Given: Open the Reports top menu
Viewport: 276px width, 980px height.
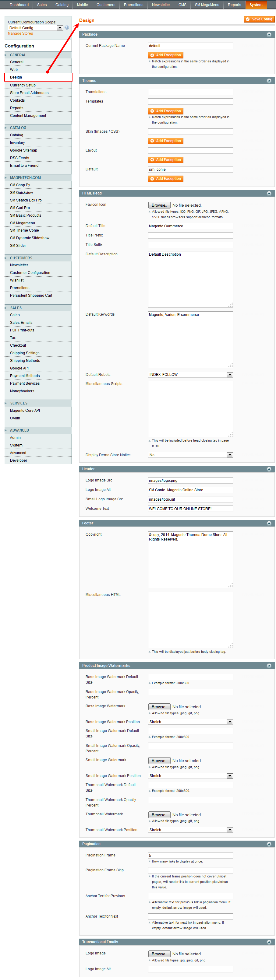Looking at the screenshot, I should pyautogui.click(x=235, y=5).
